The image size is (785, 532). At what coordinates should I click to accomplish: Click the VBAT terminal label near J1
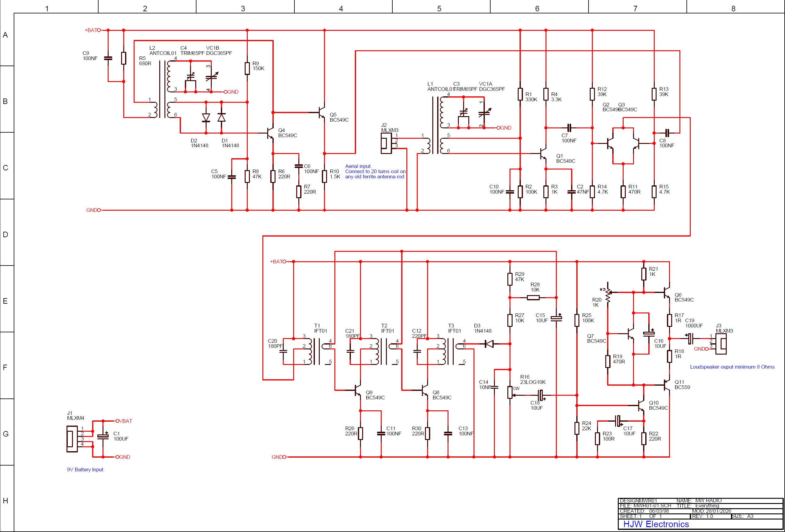coord(125,421)
